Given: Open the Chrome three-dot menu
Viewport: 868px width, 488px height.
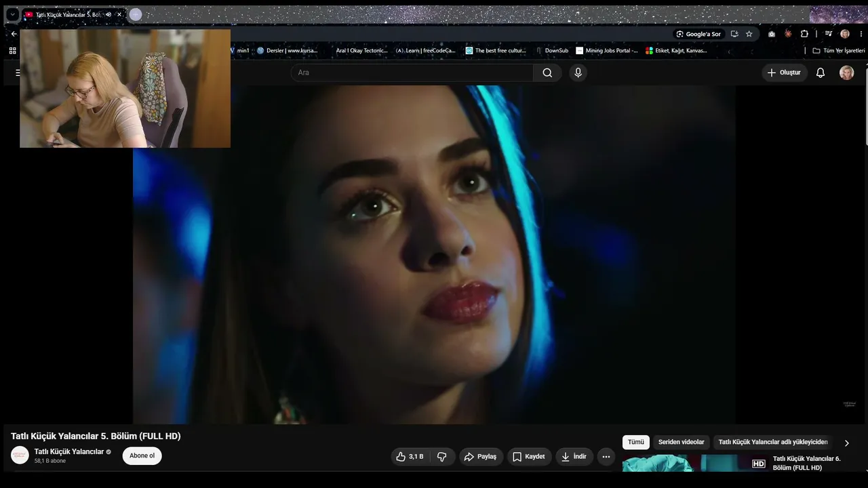Looking at the screenshot, I should [861, 34].
